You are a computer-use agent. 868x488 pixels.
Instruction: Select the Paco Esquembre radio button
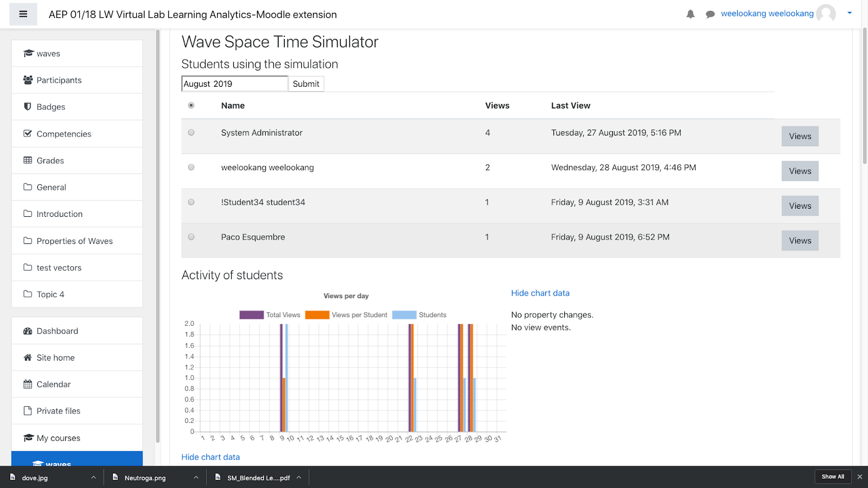(x=191, y=237)
